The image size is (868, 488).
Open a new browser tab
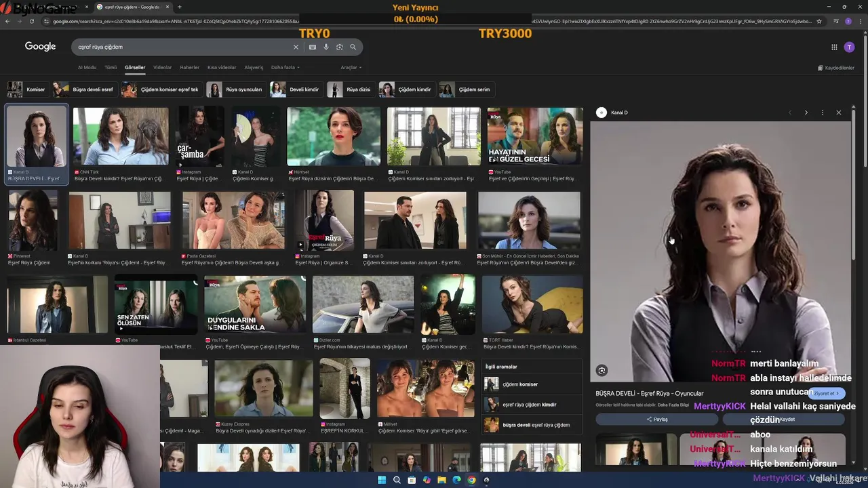pos(180,7)
